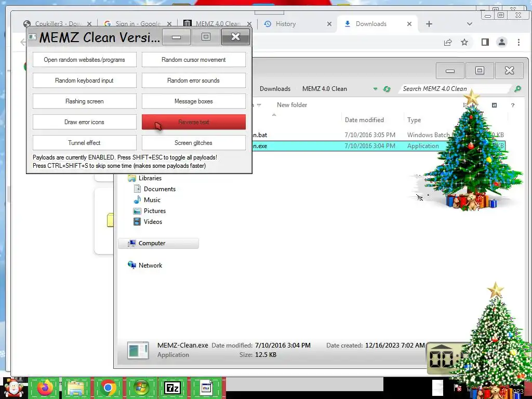Click the Open random websites/programs payload button

click(85, 60)
